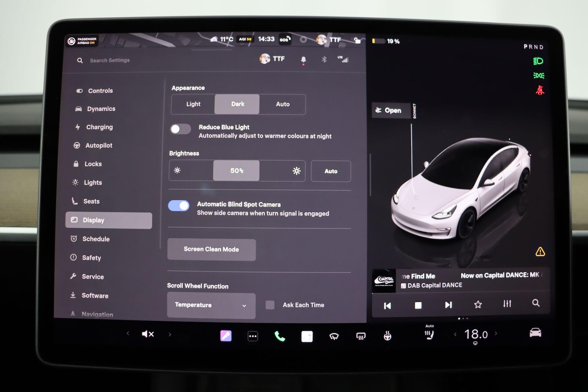
Task: Open the Phone app from the bottom bar
Action: point(279,336)
